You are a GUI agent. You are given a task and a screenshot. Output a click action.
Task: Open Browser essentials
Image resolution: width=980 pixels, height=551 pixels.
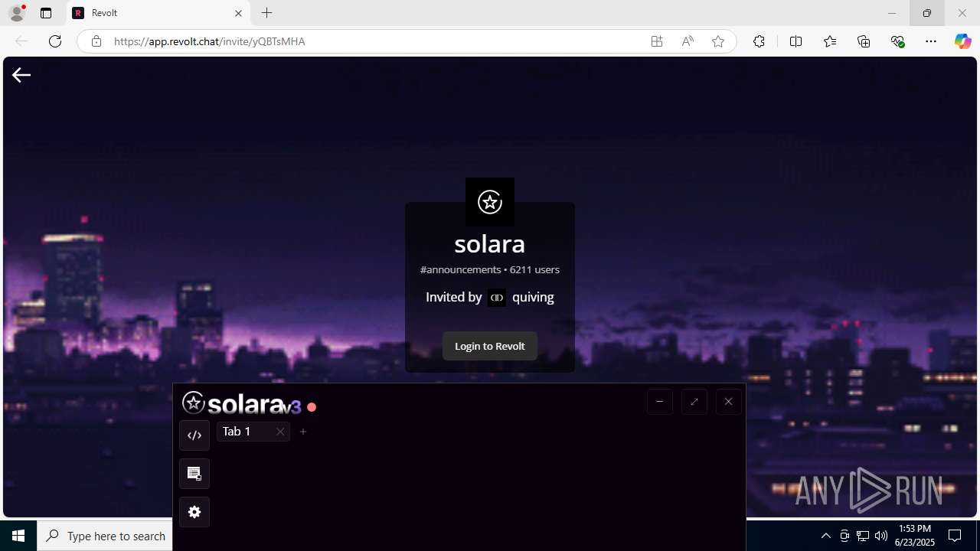[x=897, y=41]
